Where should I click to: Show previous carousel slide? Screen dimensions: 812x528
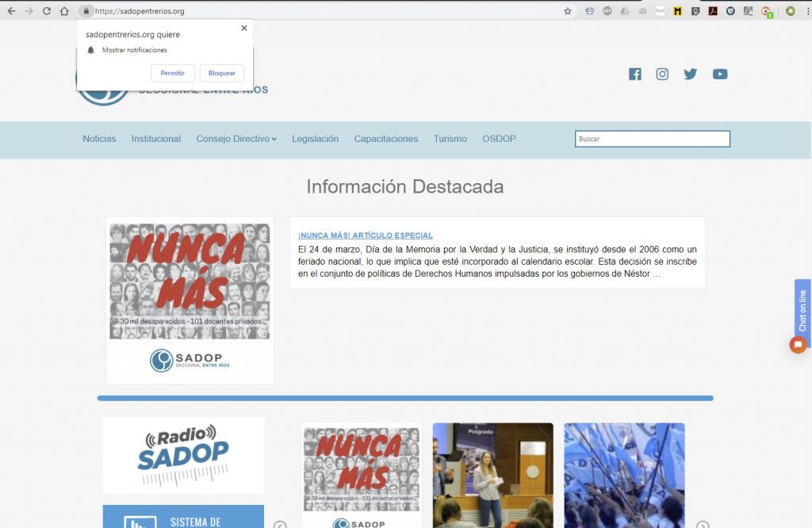(280, 525)
